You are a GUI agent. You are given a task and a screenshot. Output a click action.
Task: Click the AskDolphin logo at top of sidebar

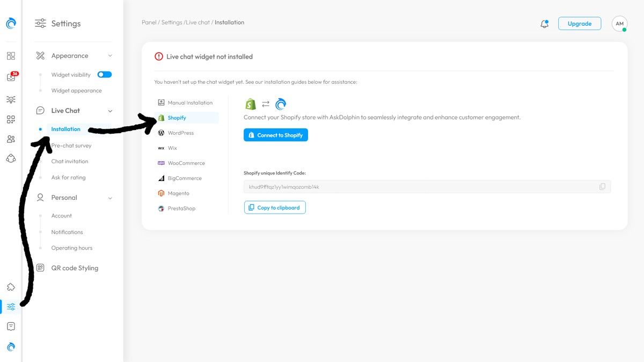click(11, 23)
